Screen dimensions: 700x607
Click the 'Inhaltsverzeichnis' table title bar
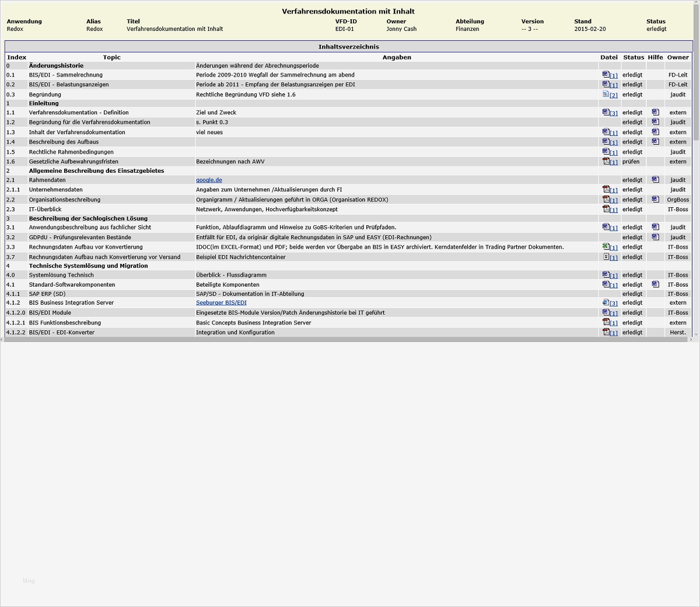click(x=348, y=47)
